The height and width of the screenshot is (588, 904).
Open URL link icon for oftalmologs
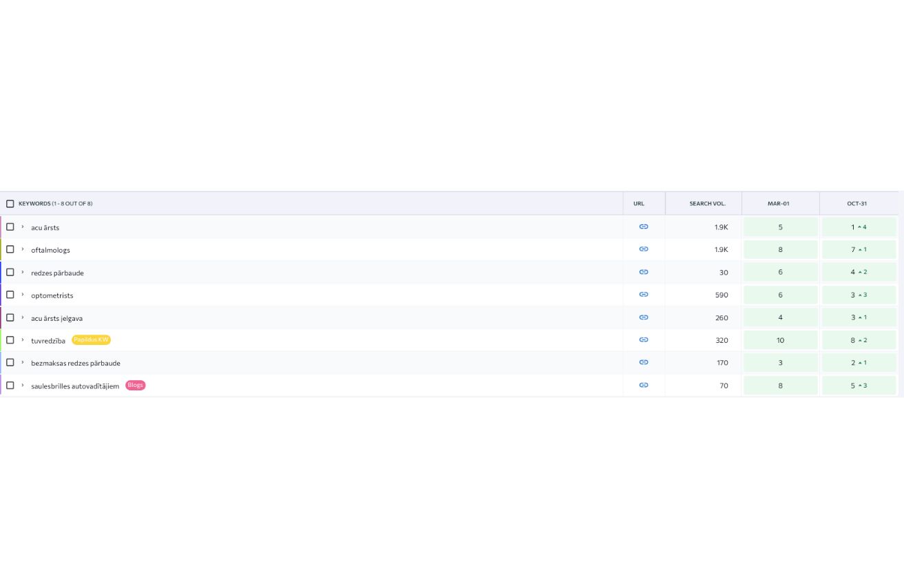[644, 249]
